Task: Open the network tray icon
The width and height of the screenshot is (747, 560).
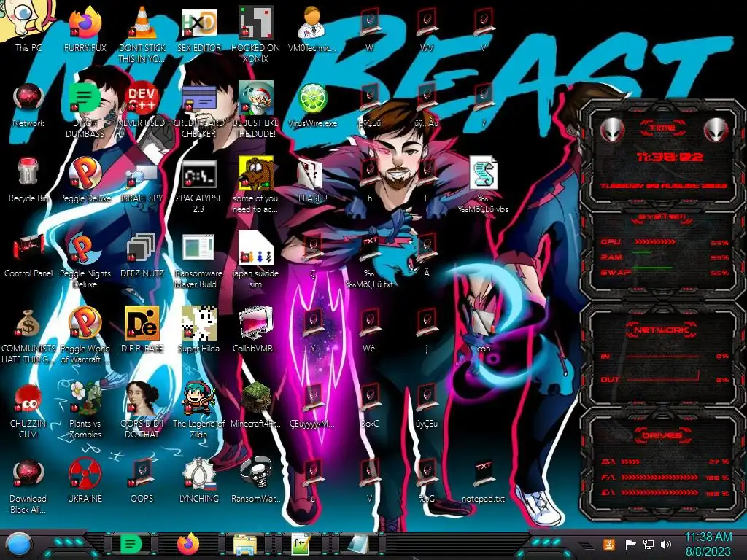Action: pos(649,544)
